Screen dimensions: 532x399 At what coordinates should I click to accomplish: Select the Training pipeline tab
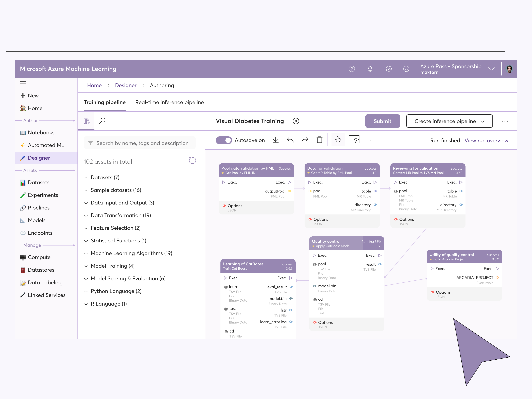[x=105, y=102]
